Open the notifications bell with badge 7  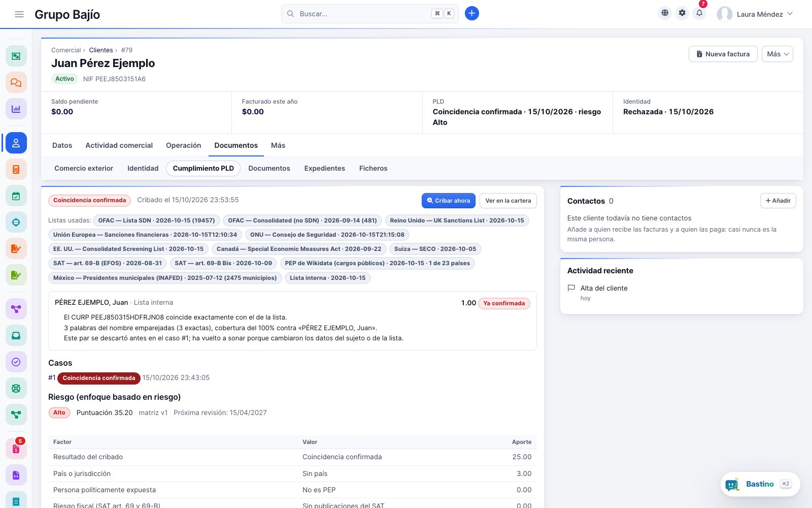click(699, 13)
